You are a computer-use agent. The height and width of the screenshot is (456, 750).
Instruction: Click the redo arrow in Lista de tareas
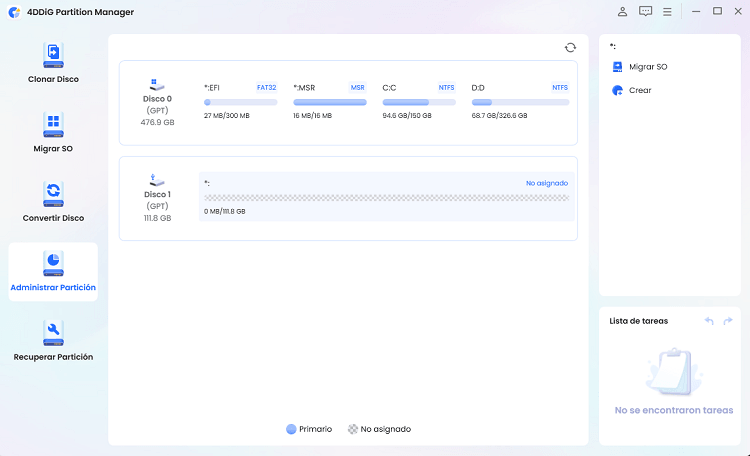coord(727,321)
